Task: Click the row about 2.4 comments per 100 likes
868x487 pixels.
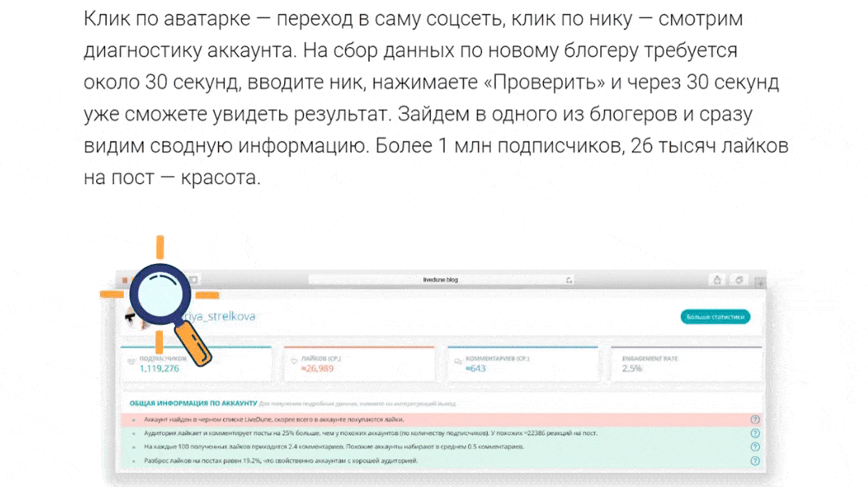Action: pyautogui.click(x=442, y=447)
